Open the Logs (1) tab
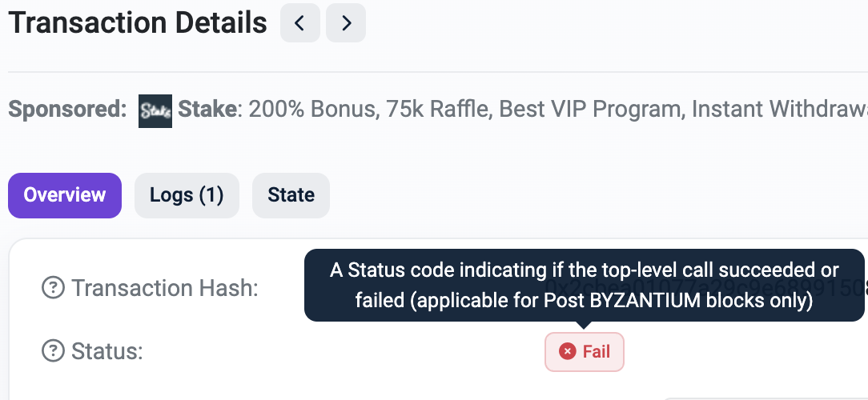This screenshot has height=400, width=868. click(187, 195)
